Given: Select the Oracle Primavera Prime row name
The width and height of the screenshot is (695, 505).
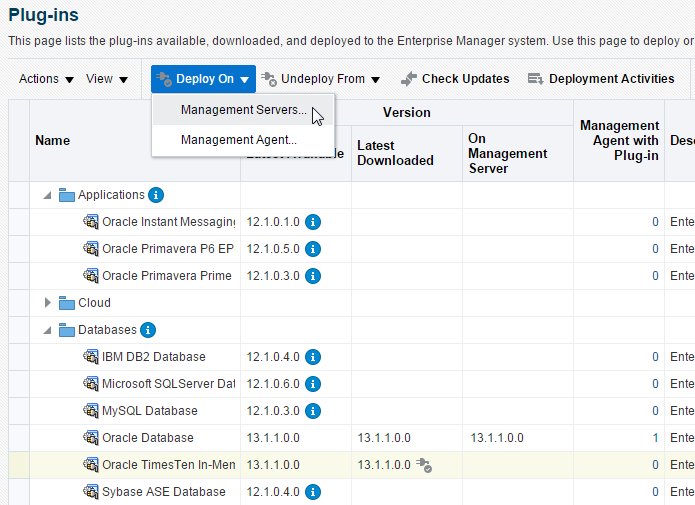Looking at the screenshot, I should coord(167,276).
